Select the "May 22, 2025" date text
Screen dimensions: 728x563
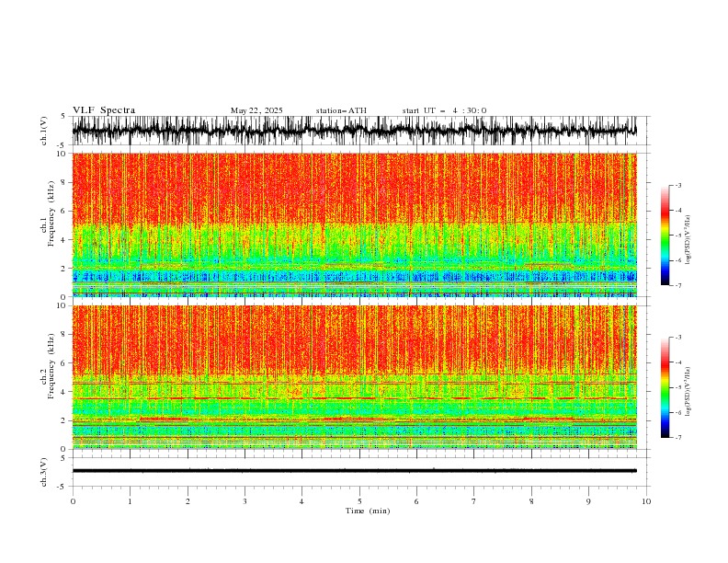point(256,110)
